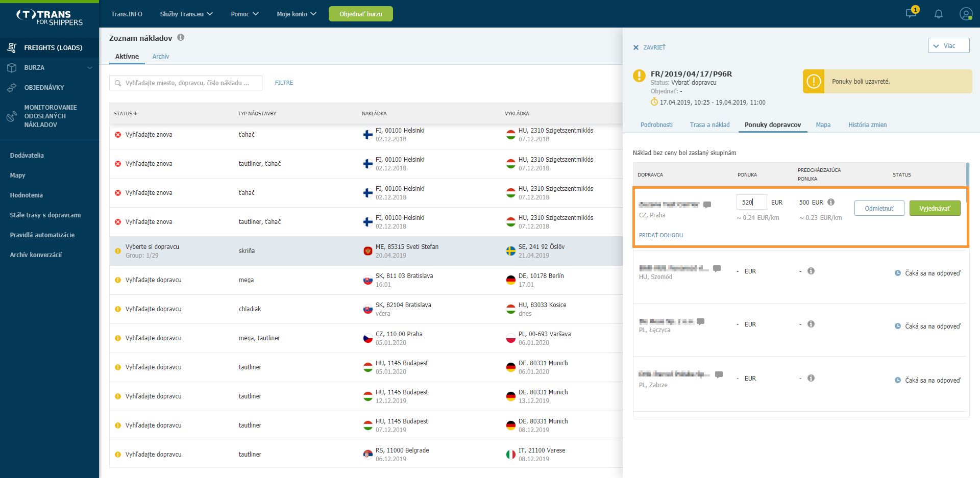Click the warning icon in offers closed banner
Screen dimensions: 980x478
pyautogui.click(x=814, y=81)
